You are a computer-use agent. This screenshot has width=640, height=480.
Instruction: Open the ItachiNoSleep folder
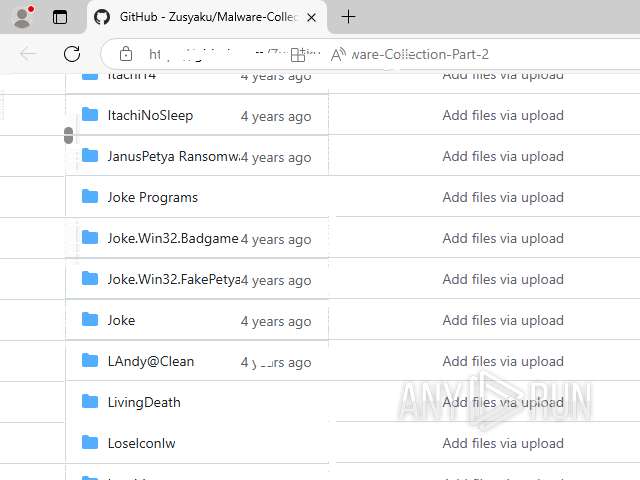coord(150,116)
